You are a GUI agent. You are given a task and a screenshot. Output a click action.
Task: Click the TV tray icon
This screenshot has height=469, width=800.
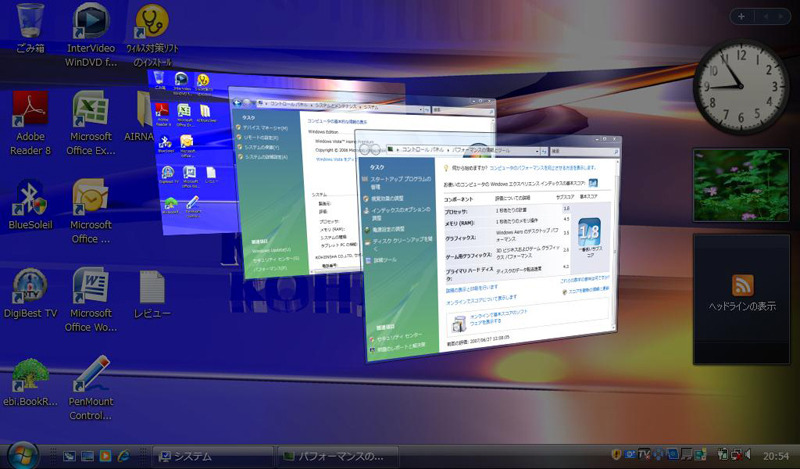coord(644,454)
